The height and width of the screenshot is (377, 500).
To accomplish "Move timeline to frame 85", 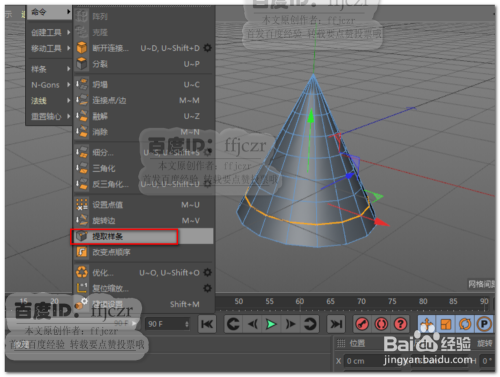I will [453, 301].
